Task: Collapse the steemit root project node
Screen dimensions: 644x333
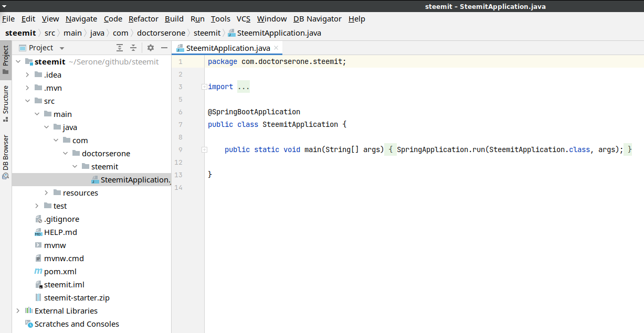Action: pos(18,62)
